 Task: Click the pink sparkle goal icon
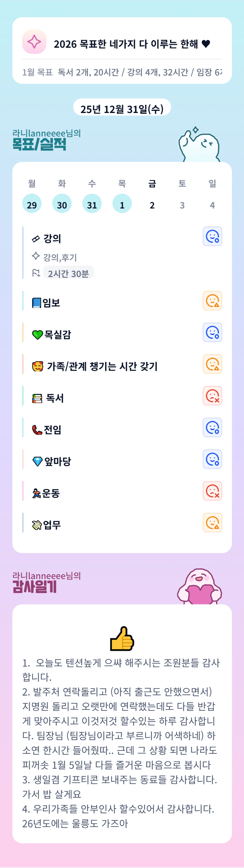pyautogui.click(x=34, y=42)
